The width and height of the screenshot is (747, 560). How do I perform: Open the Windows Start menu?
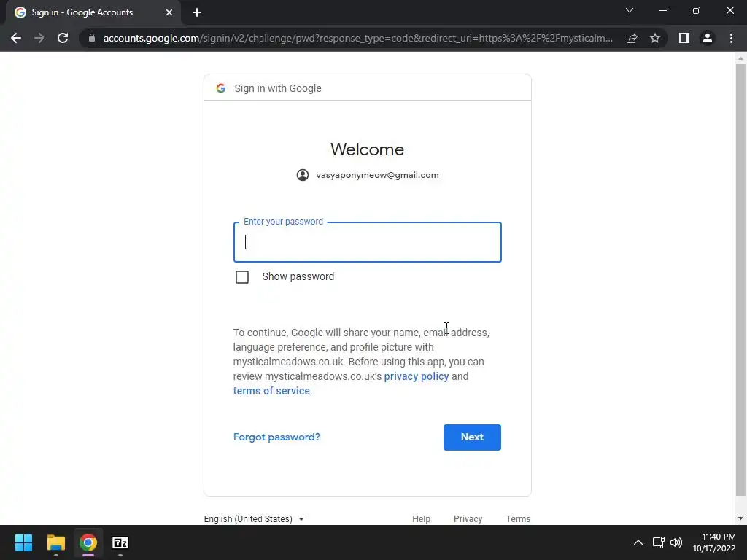pyautogui.click(x=23, y=542)
